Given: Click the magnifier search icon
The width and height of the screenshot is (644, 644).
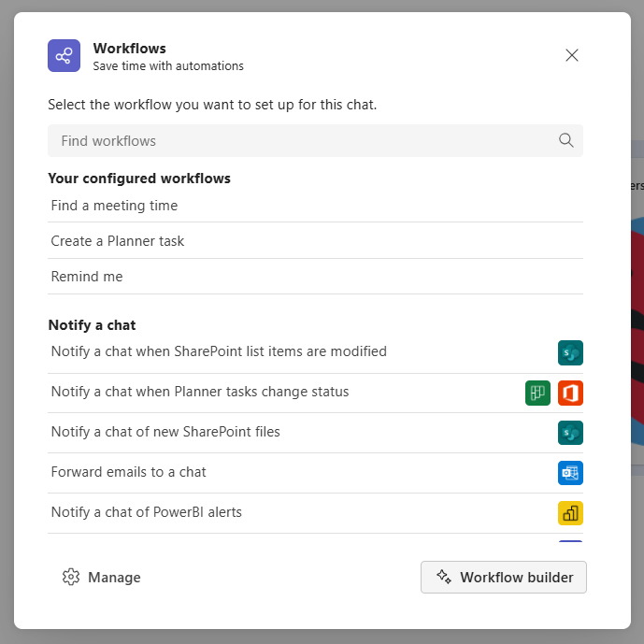Looking at the screenshot, I should 566,140.
